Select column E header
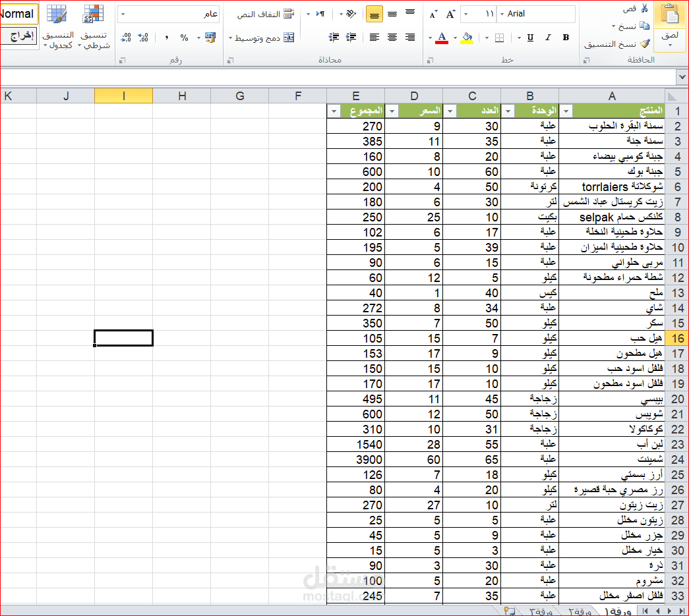Viewport: 689px width, 616px height. pos(355,96)
